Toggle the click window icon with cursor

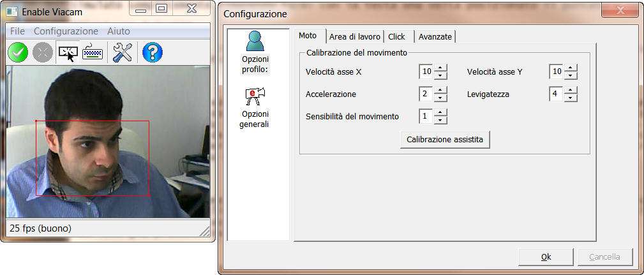pos(68,52)
